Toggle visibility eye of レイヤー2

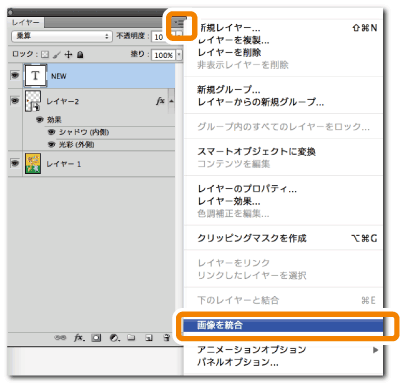(x=15, y=100)
